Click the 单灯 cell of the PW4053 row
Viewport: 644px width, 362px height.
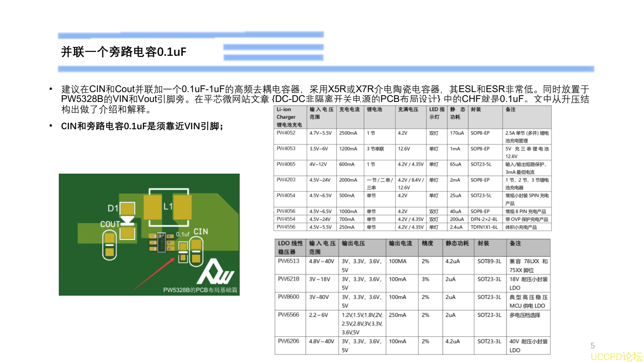[434, 149]
